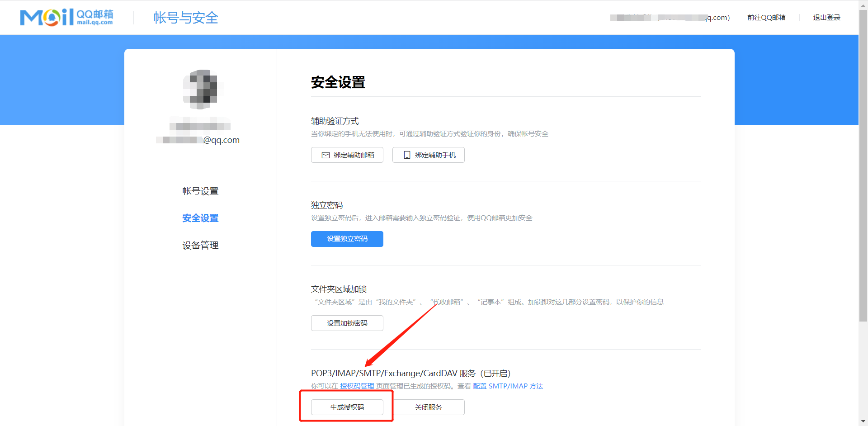Click the 文件夹区域加锁 section title
This screenshot has height=426, width=868.
tap(339, 289)
